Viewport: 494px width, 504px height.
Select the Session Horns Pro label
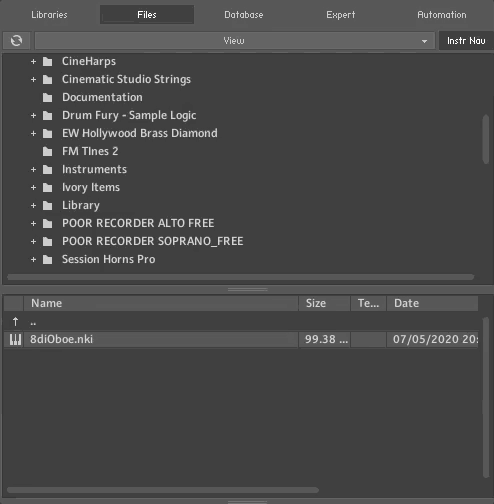pos(109,259)
